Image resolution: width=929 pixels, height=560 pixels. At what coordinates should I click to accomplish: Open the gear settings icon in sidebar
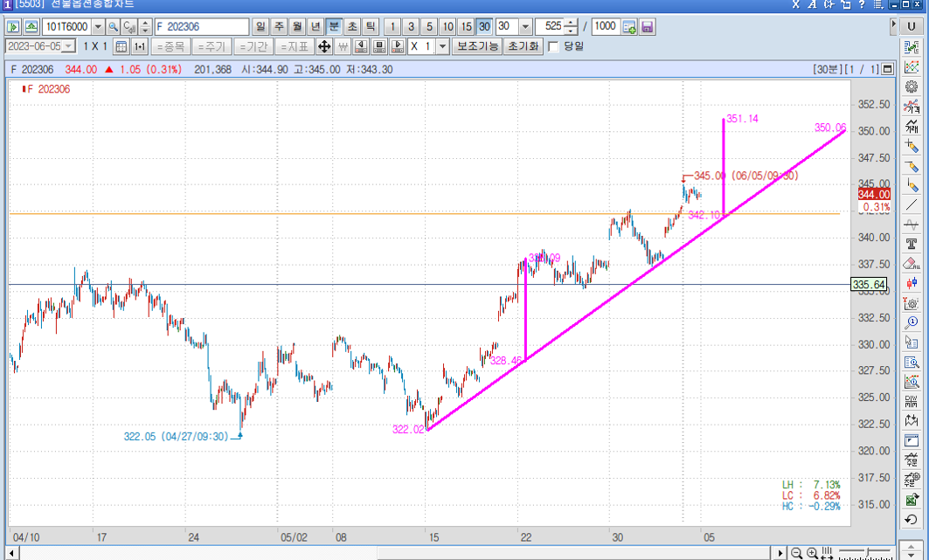912,86
